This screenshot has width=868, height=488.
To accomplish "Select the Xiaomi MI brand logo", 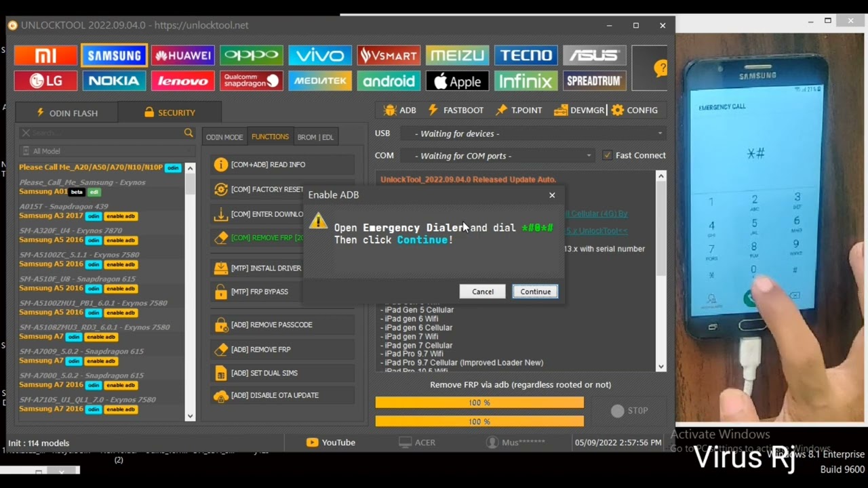I will pyautogui.click(x=46, y=56).
